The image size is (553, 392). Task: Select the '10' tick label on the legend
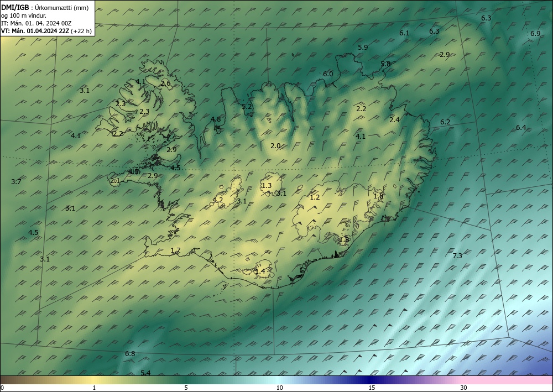[x=279, y=388]
